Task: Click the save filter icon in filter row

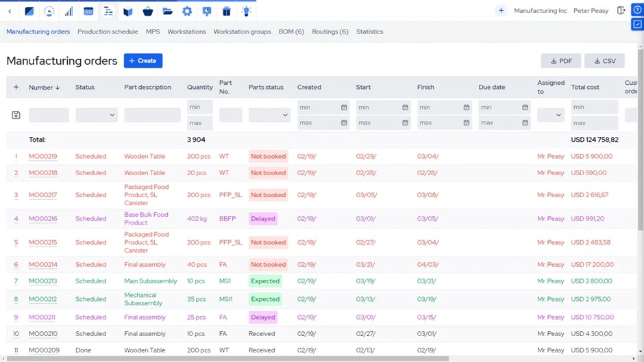Action: tap(16, 115)
